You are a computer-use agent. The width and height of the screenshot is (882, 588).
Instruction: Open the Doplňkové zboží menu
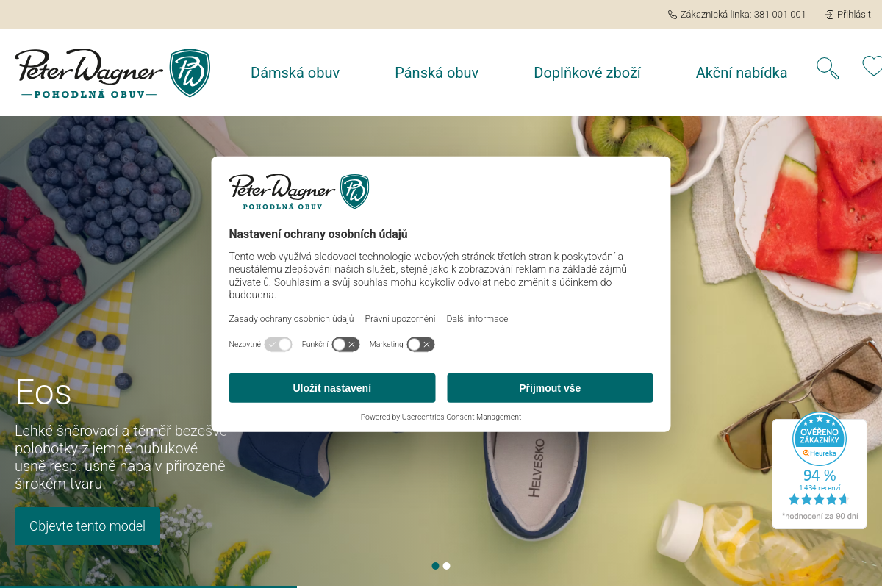coord(587,73)
